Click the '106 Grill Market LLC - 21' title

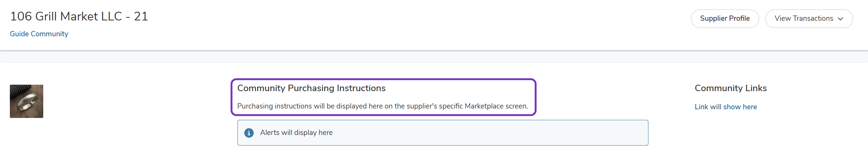79,16
